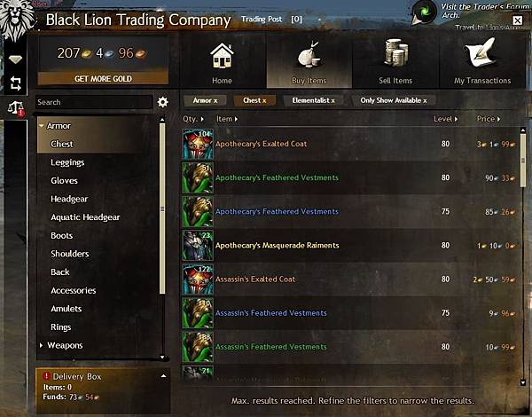Select Leggings in armor list
This screenshot has width=532, height=417.
[x=67, y=162]
